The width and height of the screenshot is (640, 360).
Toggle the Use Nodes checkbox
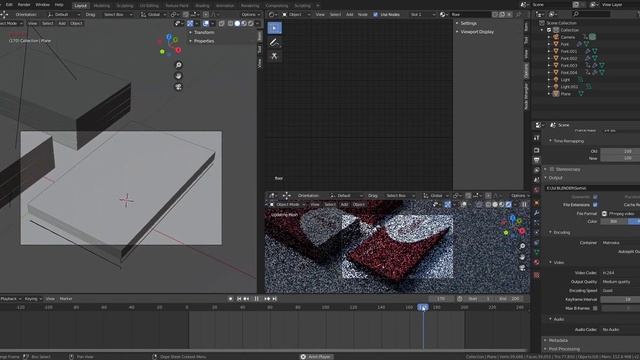376,14
